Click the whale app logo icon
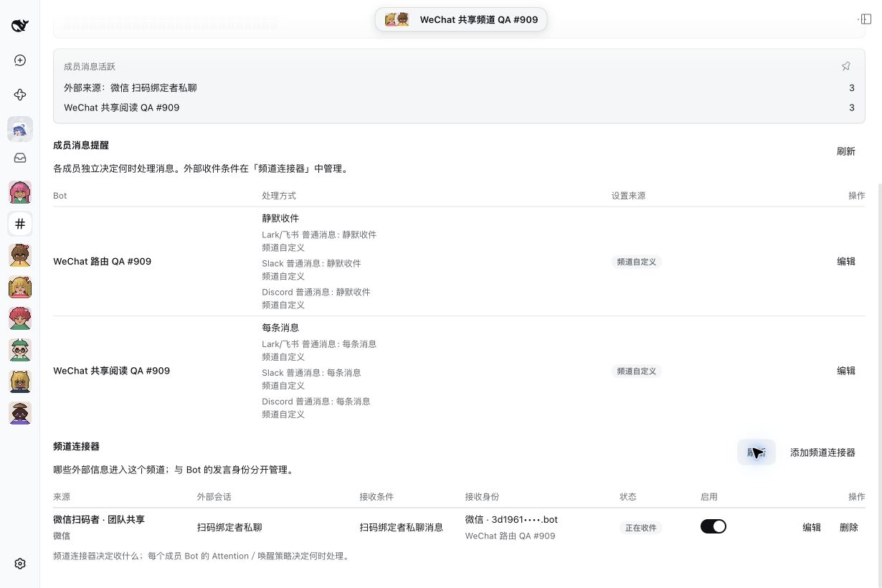The image size is (882, 588). click(20, 26)
